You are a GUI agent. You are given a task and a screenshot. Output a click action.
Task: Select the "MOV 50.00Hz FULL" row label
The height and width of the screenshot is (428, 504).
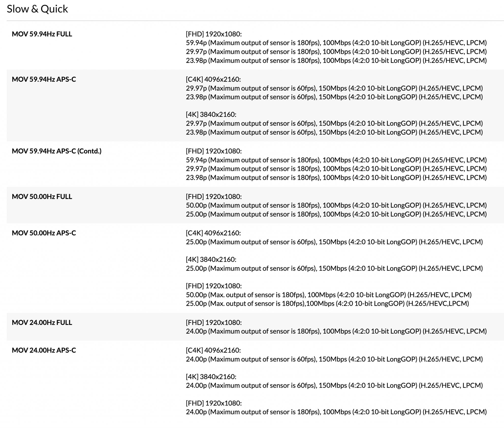click(42, 197)
